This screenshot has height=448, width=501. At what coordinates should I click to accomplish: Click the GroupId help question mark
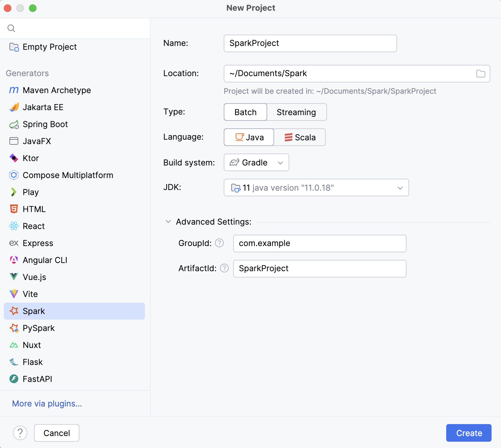coord(219,243)
